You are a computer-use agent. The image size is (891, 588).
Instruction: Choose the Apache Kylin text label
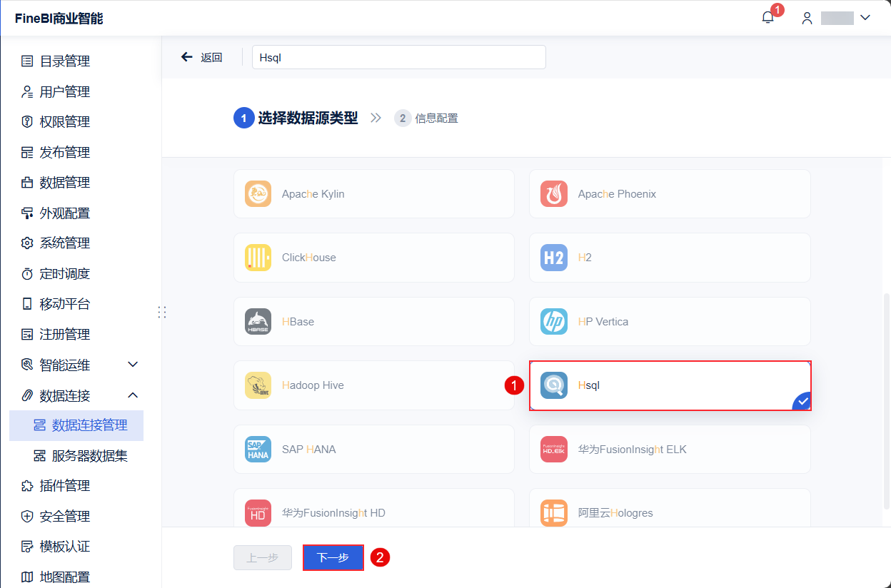[x=313, y=194]
